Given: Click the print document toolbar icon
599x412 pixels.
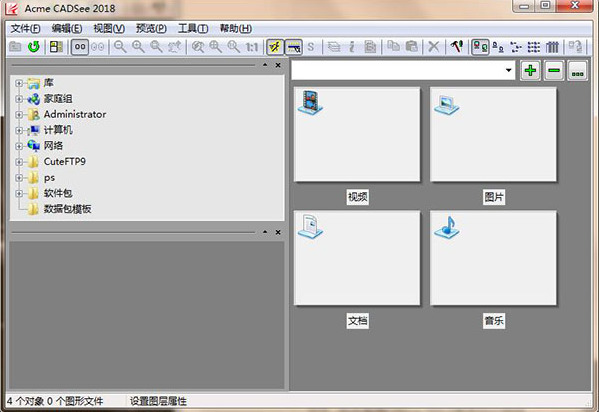Looking at the screenshot, I should [x=370, y=47].
